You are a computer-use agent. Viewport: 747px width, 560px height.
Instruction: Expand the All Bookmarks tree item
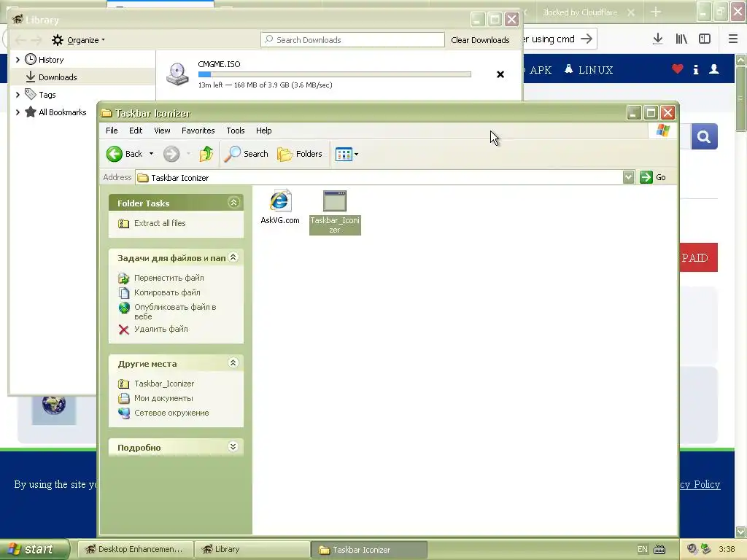coord(18,112)
